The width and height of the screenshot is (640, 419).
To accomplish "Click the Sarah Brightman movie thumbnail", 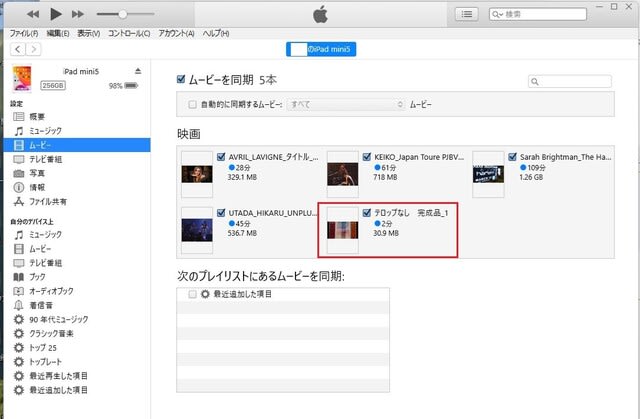I will (488, 174).
